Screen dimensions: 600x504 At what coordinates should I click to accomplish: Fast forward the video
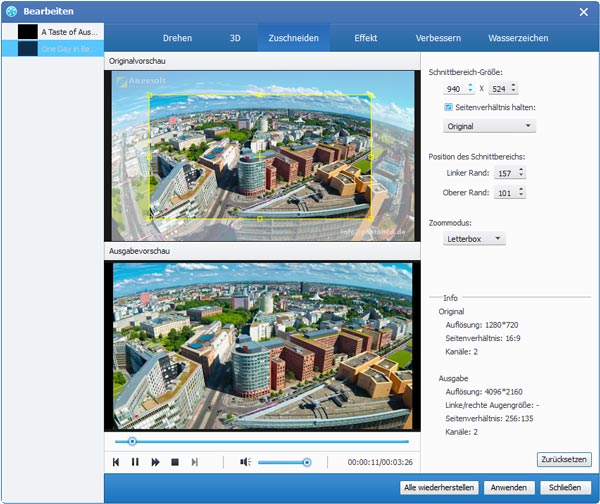click(x=155, y=462)
